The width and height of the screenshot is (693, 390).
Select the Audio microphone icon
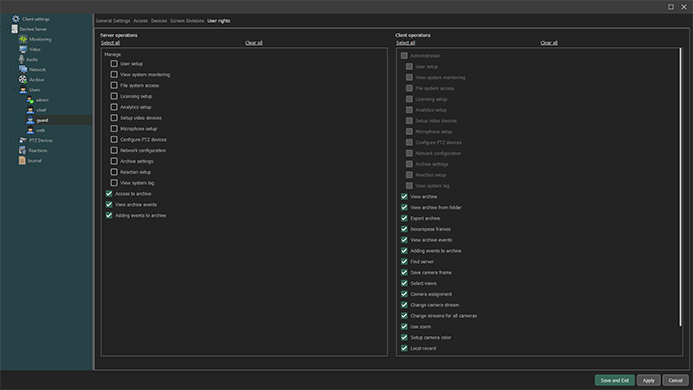pyautogui.click(x=21, y=59)
